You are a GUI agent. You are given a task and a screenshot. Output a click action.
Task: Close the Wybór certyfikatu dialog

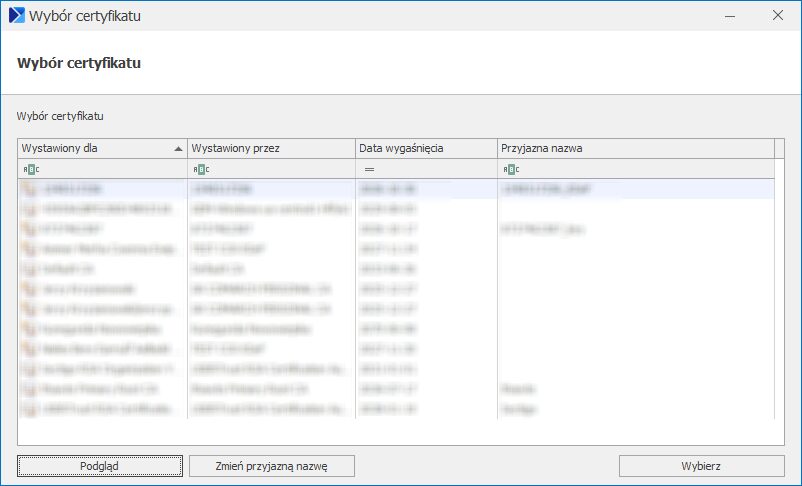(778, 15)
